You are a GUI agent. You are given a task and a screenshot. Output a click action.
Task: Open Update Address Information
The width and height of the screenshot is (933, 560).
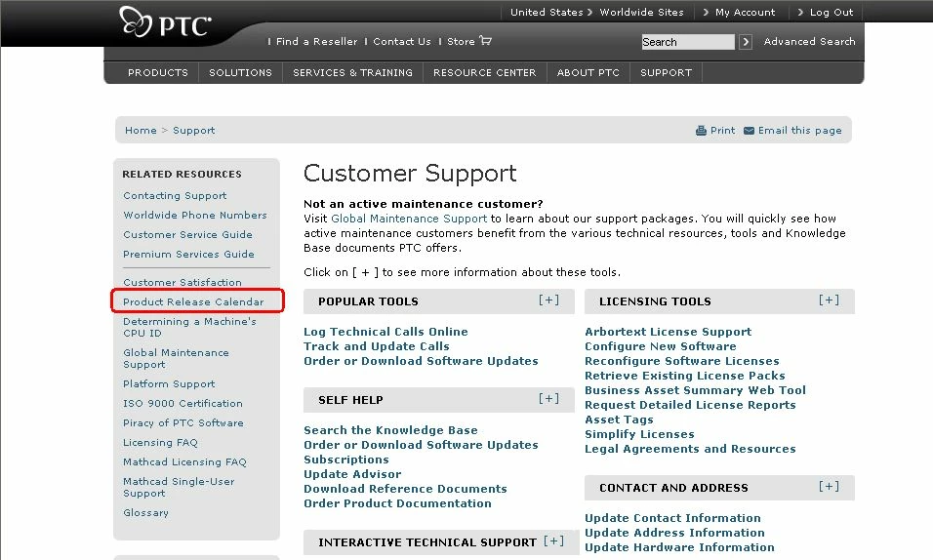(x=674, y=533)
